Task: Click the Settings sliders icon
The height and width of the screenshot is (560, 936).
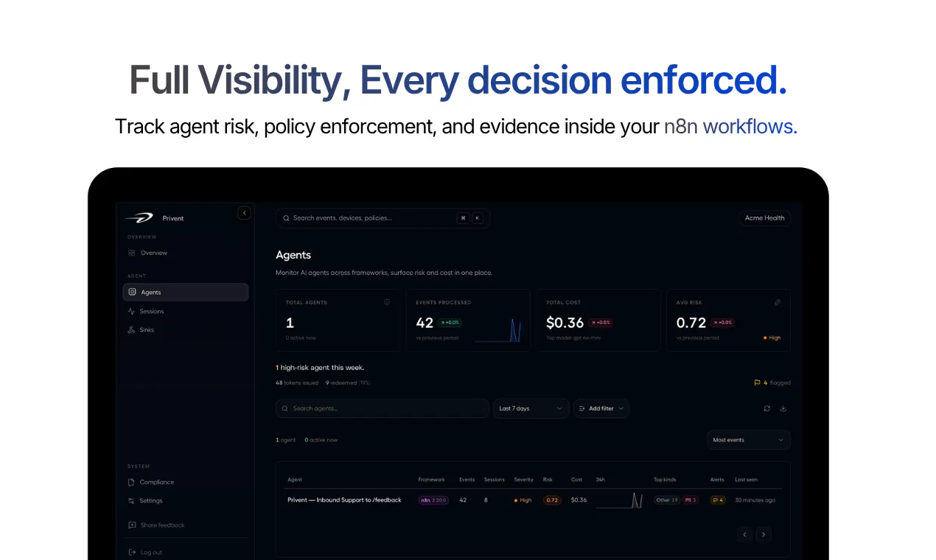Action: [x=131, y=501]
